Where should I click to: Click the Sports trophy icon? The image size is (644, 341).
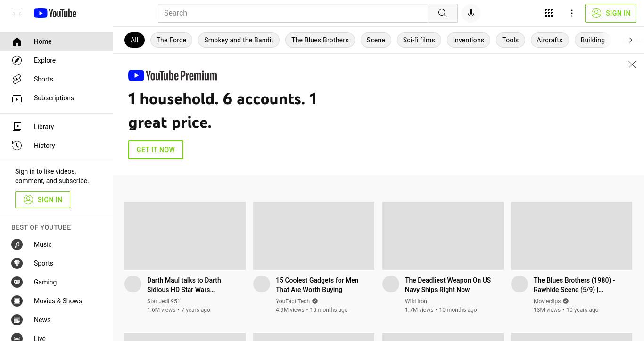coord(17,263)
